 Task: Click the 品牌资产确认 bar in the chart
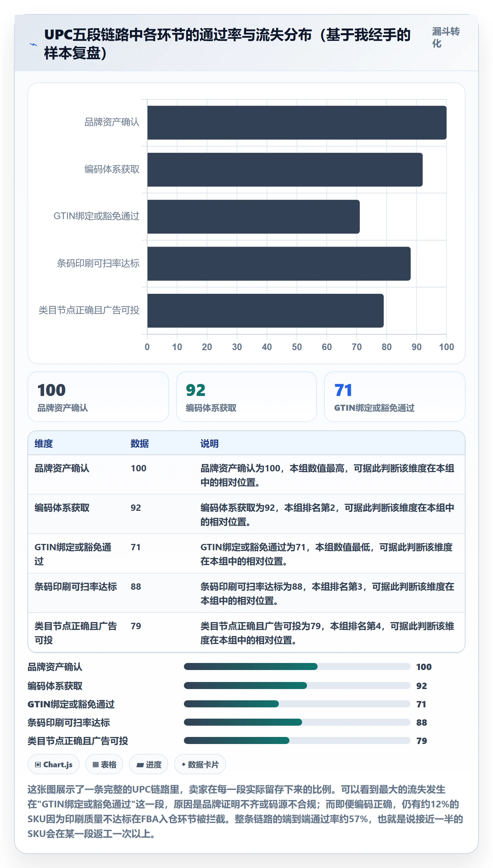[297, 123]
